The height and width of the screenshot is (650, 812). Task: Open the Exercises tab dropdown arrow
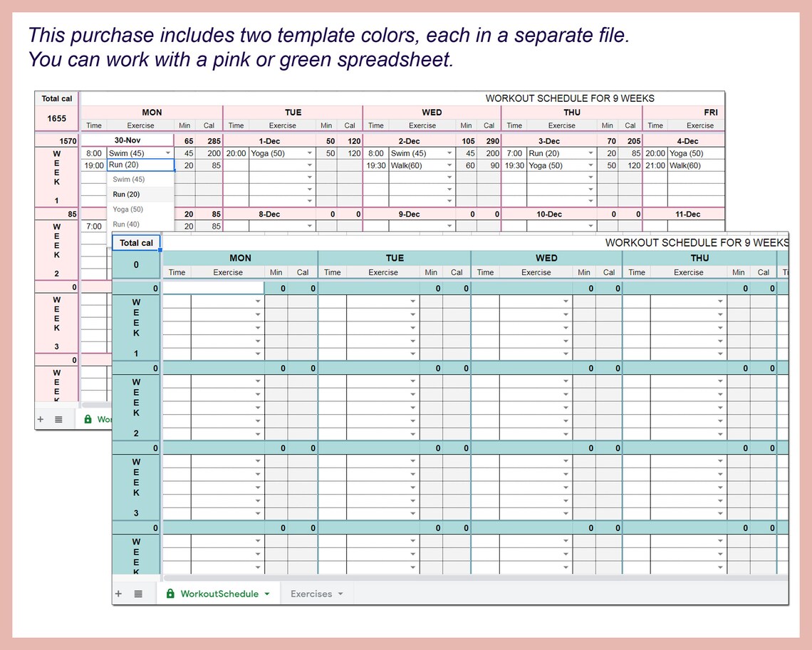coord(340,593)
